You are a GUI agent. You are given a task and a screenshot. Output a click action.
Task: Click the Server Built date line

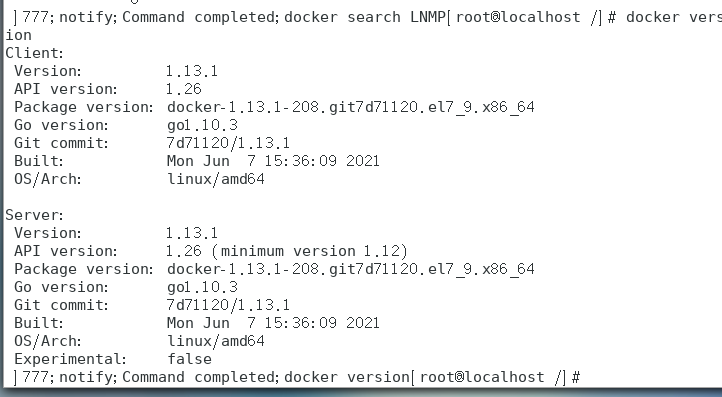[273, 323]
